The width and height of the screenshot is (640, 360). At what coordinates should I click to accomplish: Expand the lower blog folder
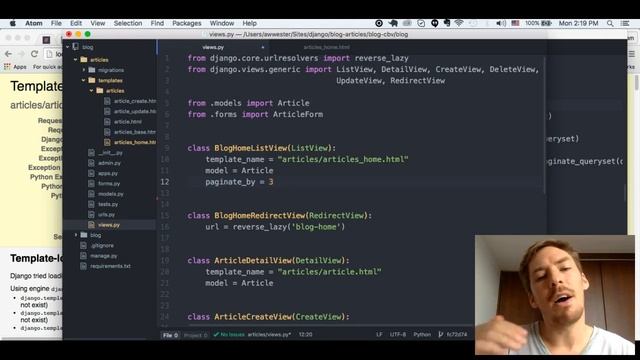pos(76,235)
